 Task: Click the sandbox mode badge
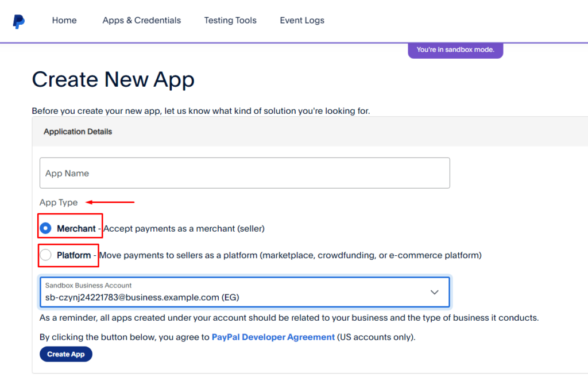point(455,50)
